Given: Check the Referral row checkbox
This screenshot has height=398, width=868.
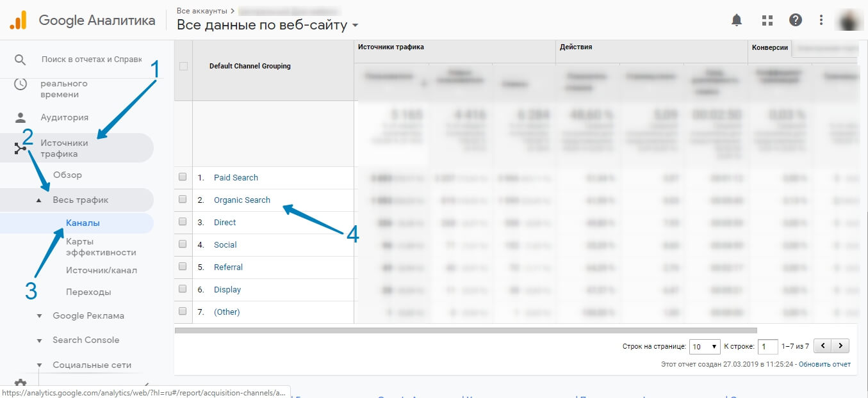Looking at the screenshot, I should [183, 267].
